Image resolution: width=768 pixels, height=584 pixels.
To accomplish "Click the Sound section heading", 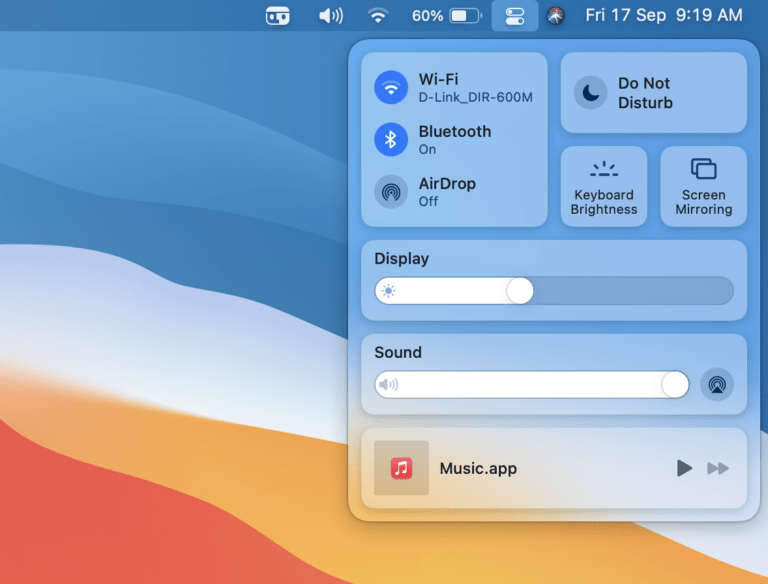I will 398,352.
